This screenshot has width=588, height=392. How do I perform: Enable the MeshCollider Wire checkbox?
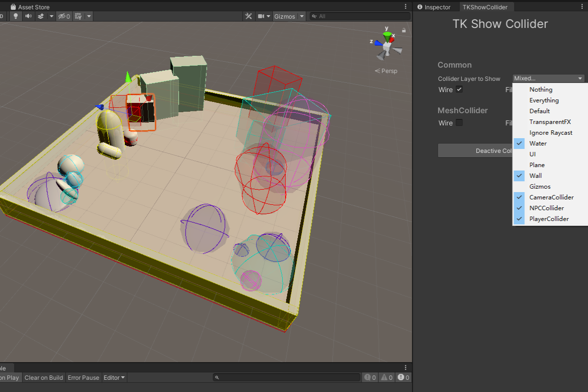[459, 123]
